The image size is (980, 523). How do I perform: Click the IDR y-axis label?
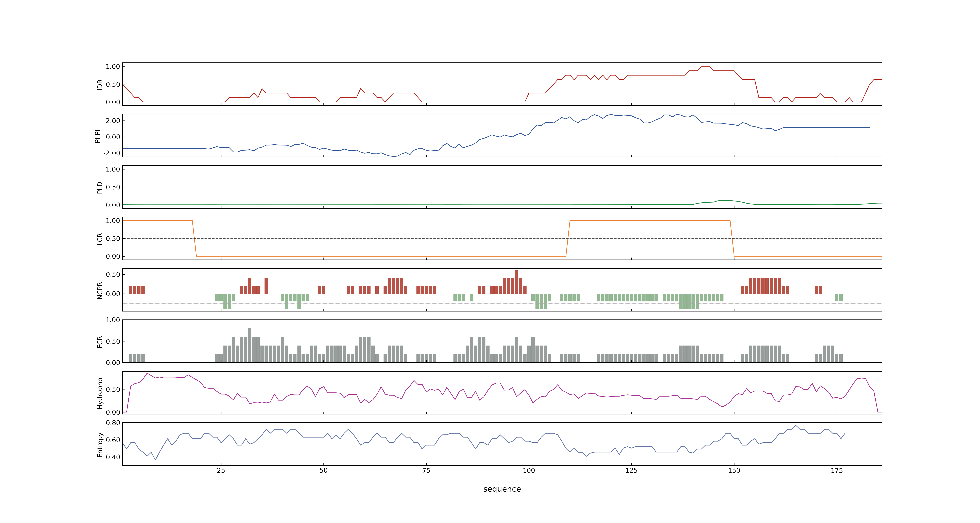[100, 85]
